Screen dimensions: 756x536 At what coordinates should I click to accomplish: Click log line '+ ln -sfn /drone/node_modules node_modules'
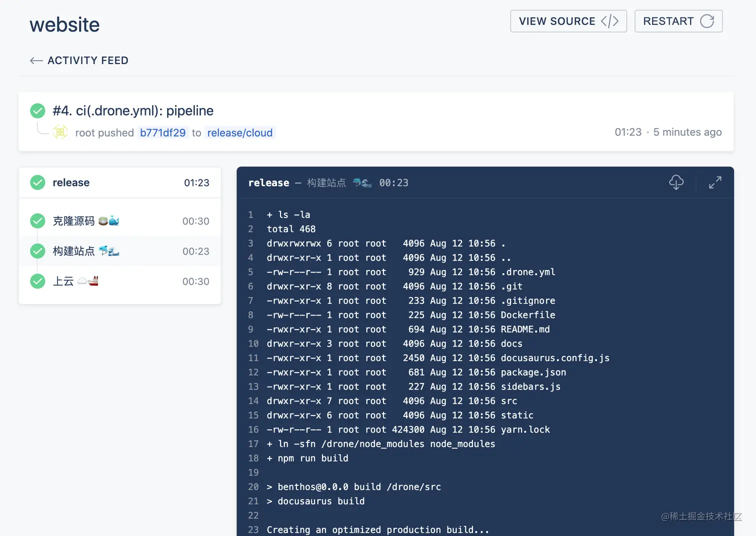pyautogui.click(x=381, y=444)
